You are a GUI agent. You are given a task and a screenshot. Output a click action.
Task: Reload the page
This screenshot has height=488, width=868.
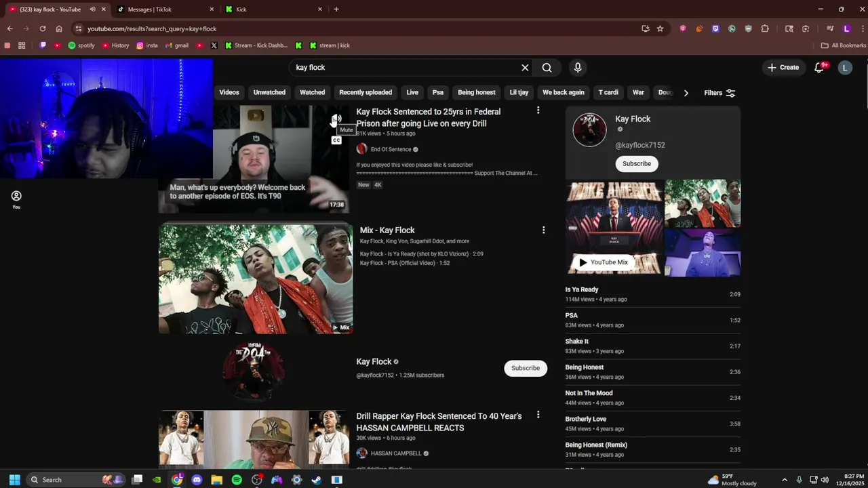42,28
